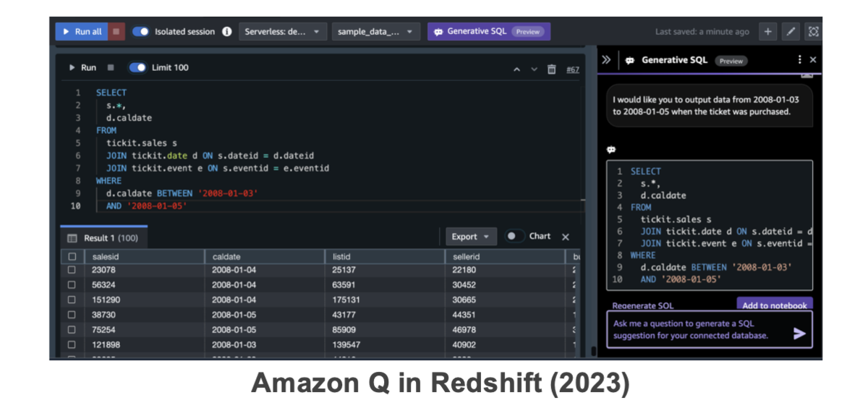Image resolution: width=868 pixels, height=416 pixels.
Task: Open the Generative SQL panel three-dot menu
Action: click(799, 60)
